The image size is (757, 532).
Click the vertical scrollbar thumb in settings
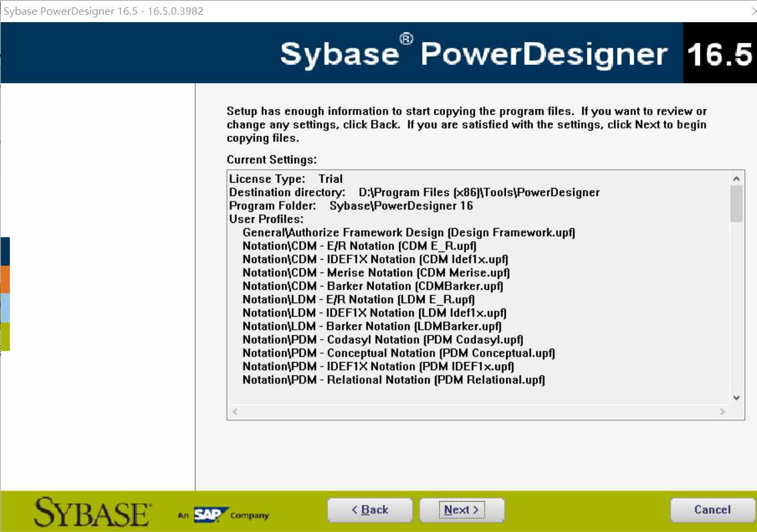click(x=736, y=203)
